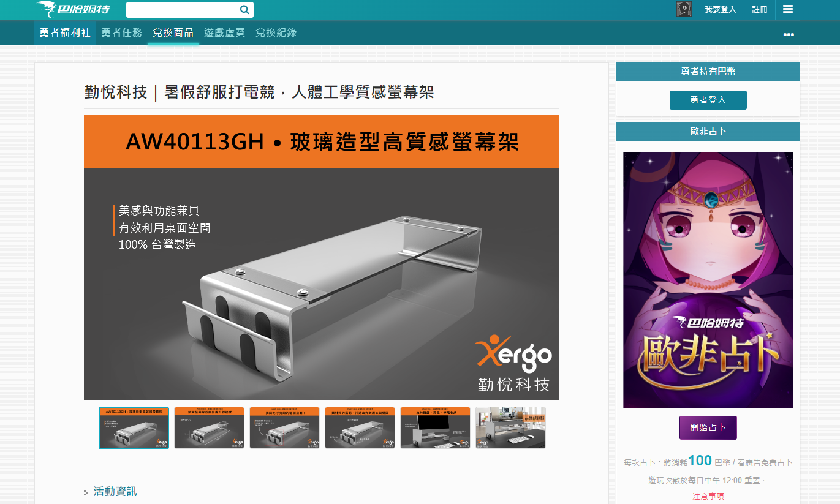Select the 兌換商品 tab
Viewport: 840px width, 504px height.
pyautogui.click(x=173, y=33)
